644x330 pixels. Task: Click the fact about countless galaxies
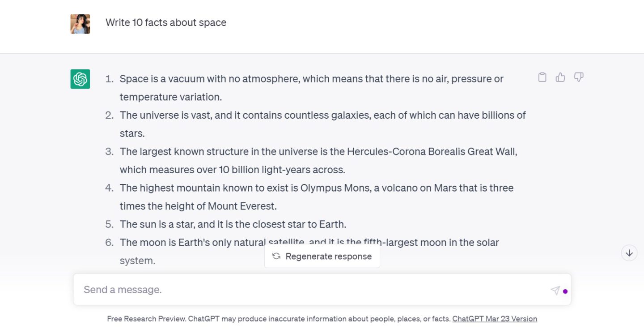(x=322, y=116)
